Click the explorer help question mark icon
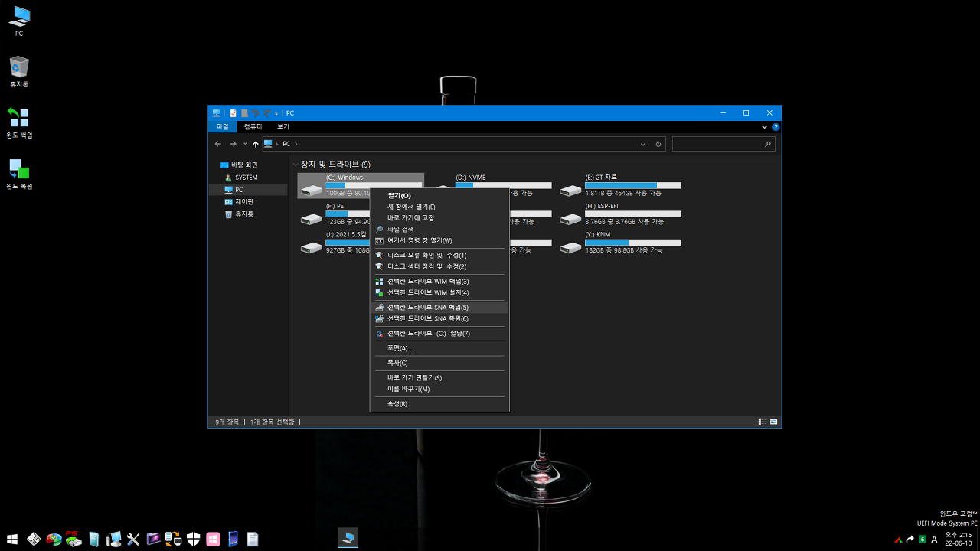This screenshot has width=980, height=551. click(x=776, y=127)
